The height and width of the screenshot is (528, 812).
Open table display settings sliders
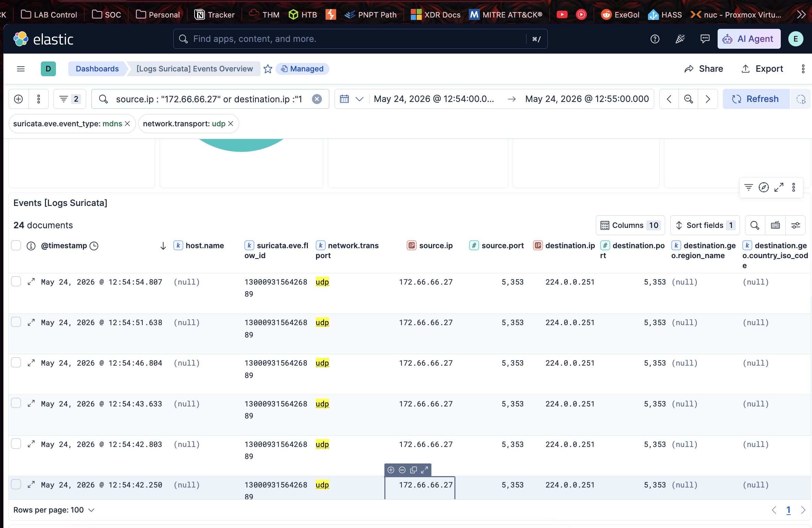tap(796, 225)
